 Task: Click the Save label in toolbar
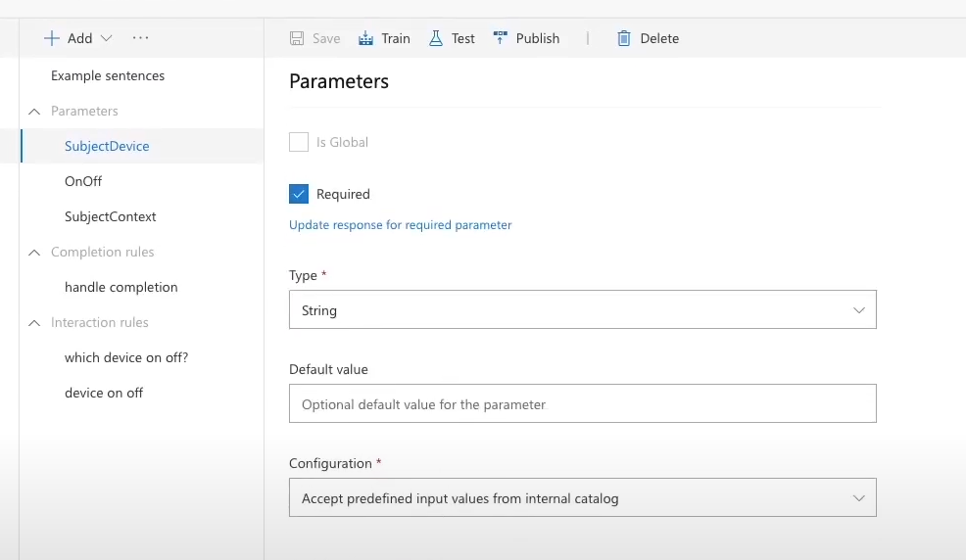coord(326,38)
